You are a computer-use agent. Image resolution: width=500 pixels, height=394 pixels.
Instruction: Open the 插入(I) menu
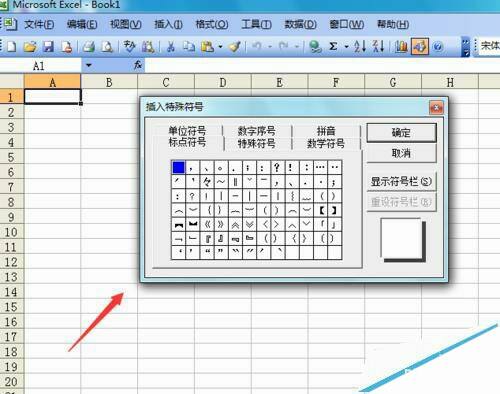pos(168,24)
